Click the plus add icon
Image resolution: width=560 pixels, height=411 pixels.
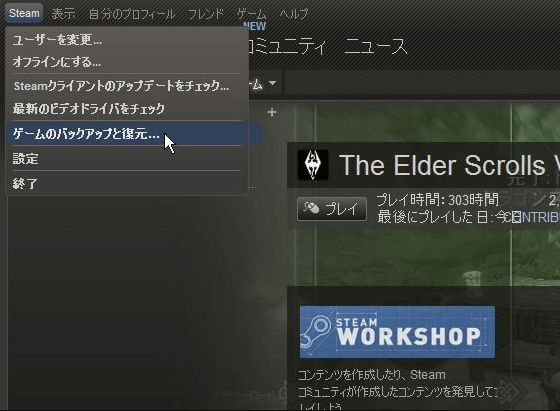coord(272,112)
